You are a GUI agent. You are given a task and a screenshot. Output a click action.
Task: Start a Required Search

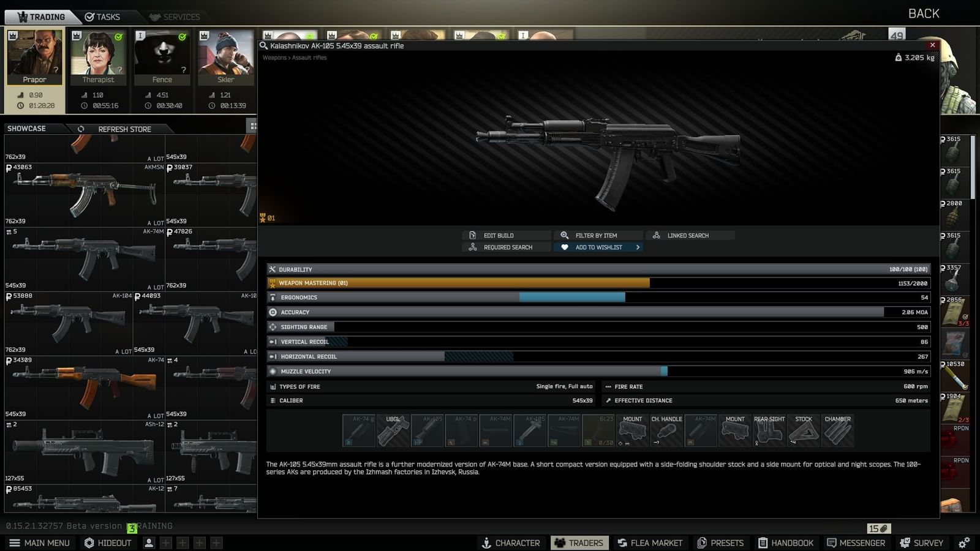[505, 247]
